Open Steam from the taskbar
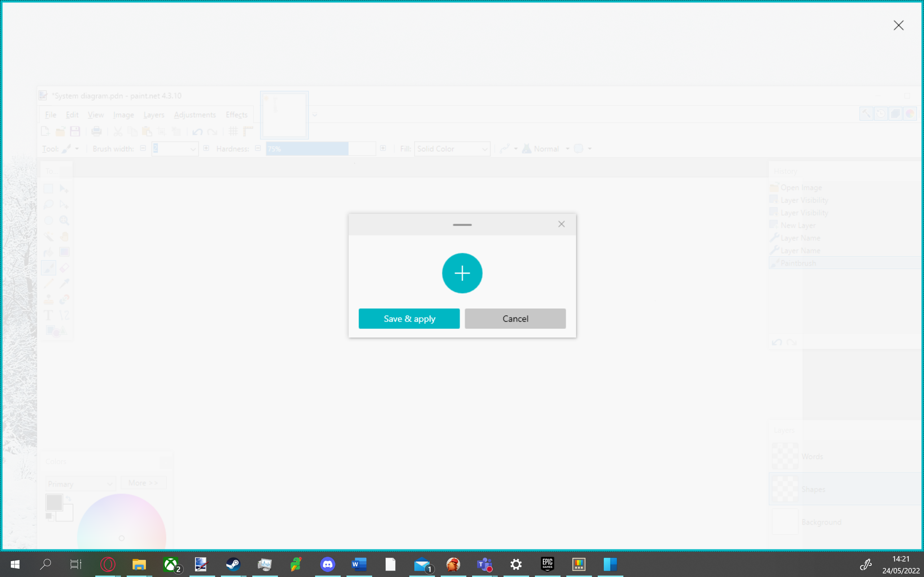The height and width of the screenshot is (577, 924). 233,564
